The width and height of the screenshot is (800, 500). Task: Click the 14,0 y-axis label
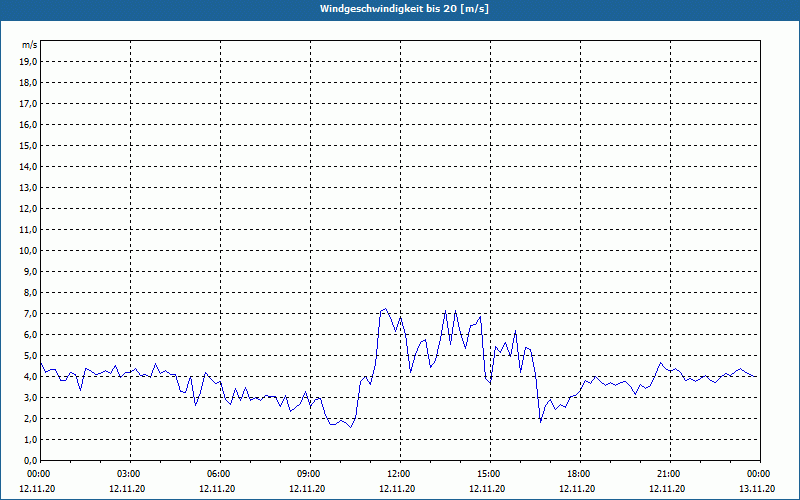[x=28, y=166]
